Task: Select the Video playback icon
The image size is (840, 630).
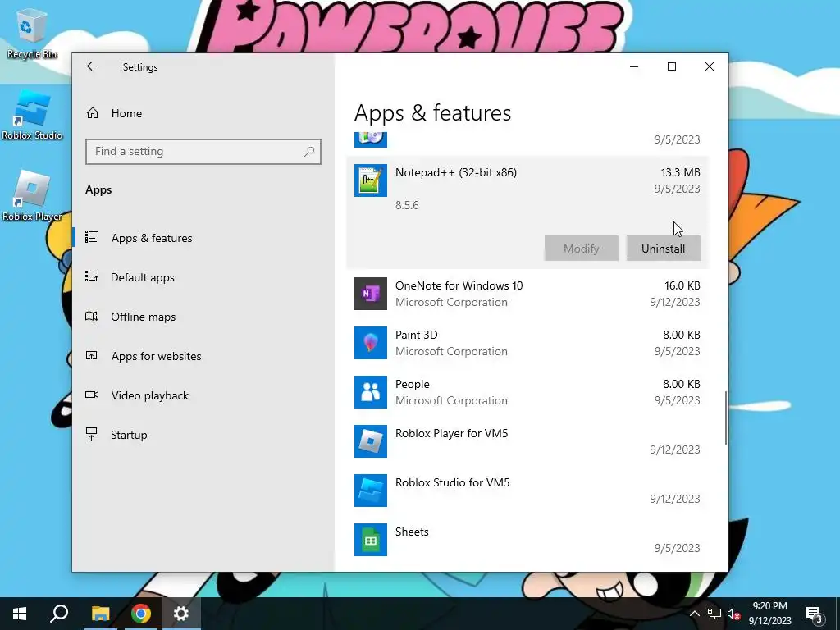Action: (92, 395)
